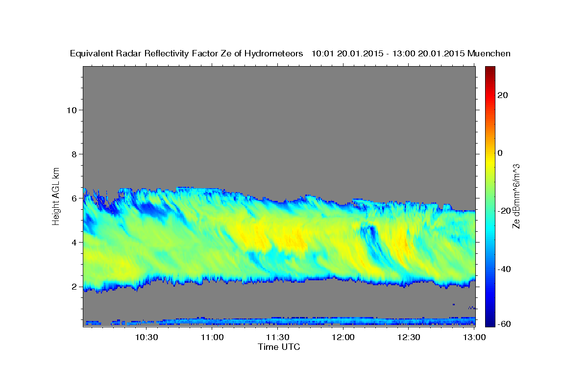Click the '12:00' time tick label
This screenshot has width=588, height=392.
click(343, 337)
